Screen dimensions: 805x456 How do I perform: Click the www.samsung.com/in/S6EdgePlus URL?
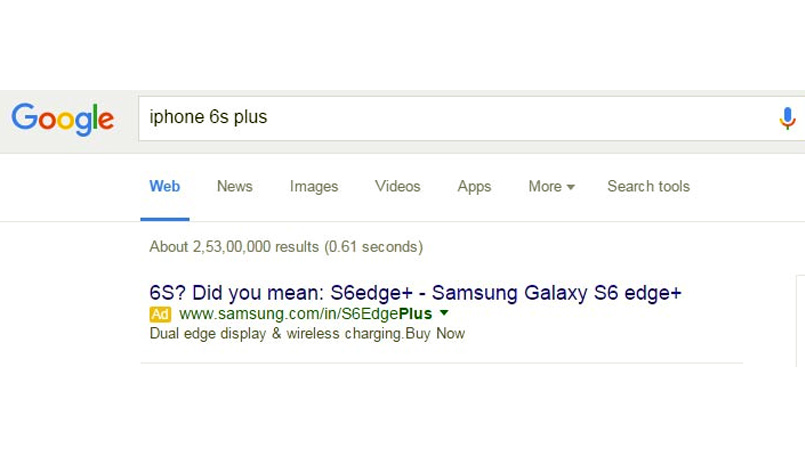point(306,314)
